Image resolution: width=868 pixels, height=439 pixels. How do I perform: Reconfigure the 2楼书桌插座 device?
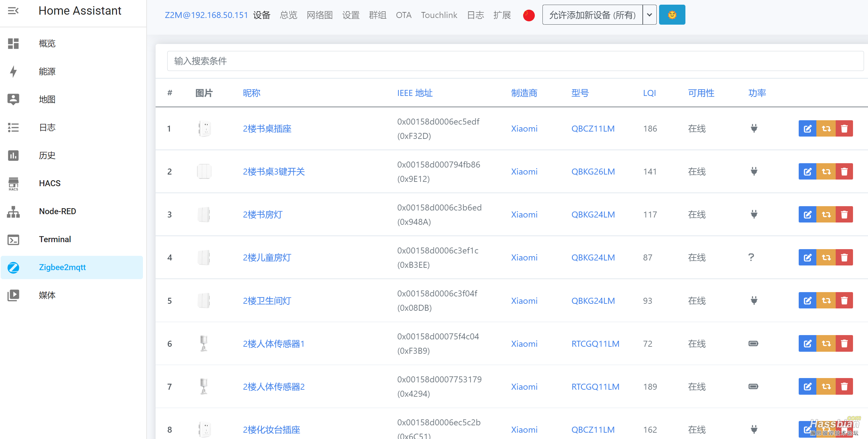click(x=826, y=128)
